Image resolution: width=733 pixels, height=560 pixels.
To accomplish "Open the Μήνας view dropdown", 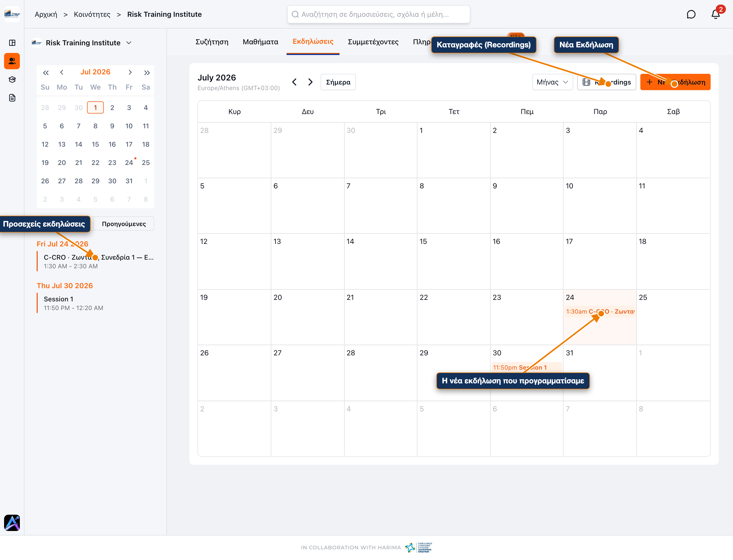I will [x=552, y=82].
